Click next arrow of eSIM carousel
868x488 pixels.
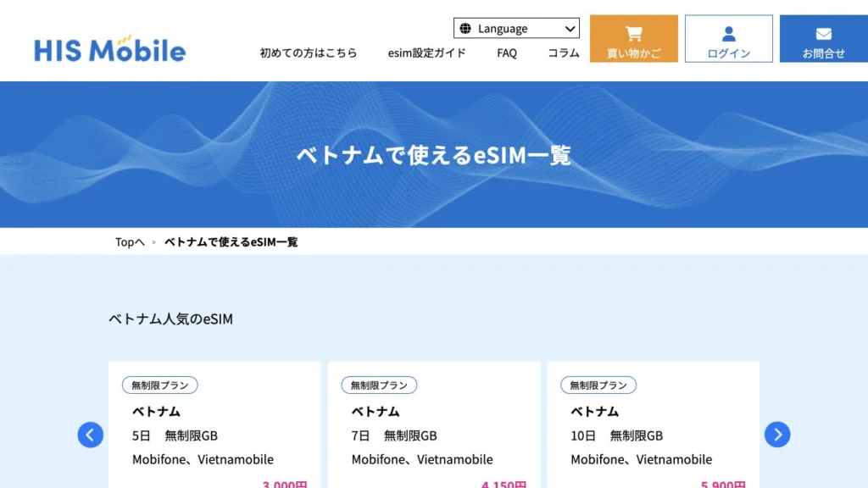777,435
